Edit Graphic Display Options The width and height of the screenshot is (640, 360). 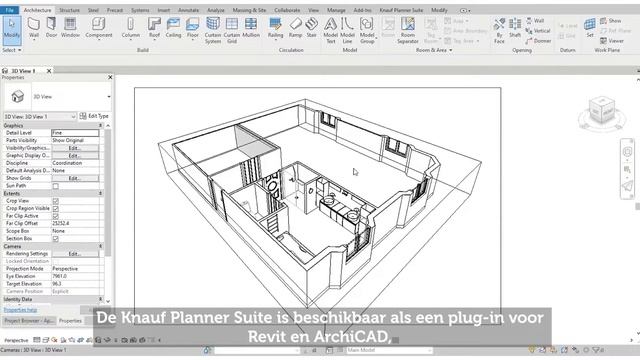[75, 156]
